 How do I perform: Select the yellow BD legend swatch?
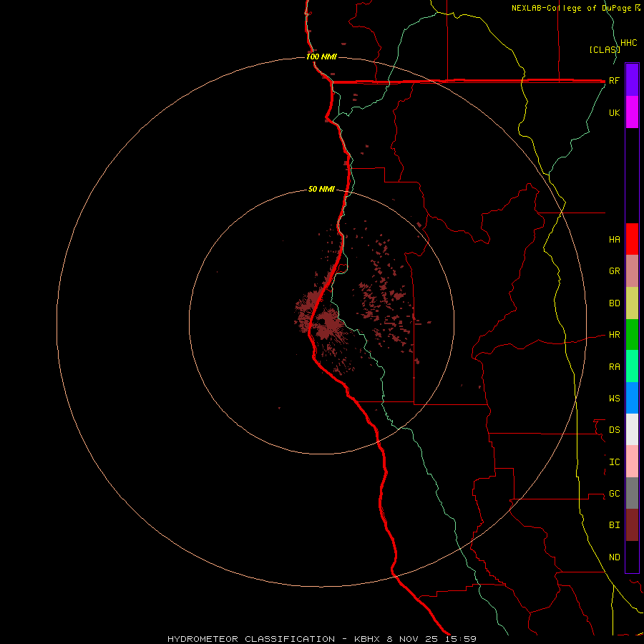[632, 303]
